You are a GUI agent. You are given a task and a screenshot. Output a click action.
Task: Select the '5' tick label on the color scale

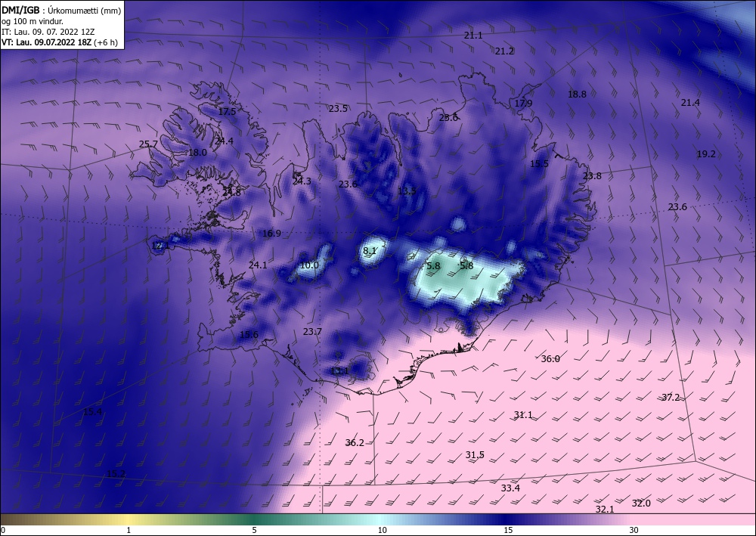(254, 530)
